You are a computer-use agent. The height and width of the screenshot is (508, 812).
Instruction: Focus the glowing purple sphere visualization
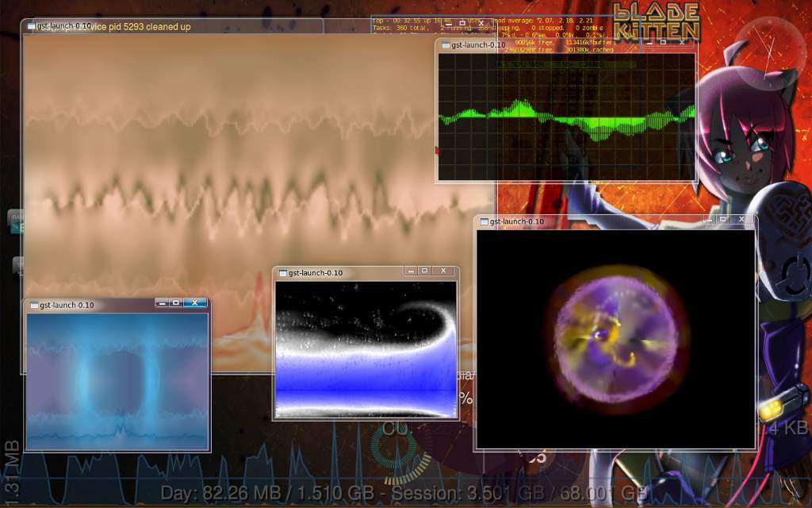pyautogui.click(x=616, y=340)
